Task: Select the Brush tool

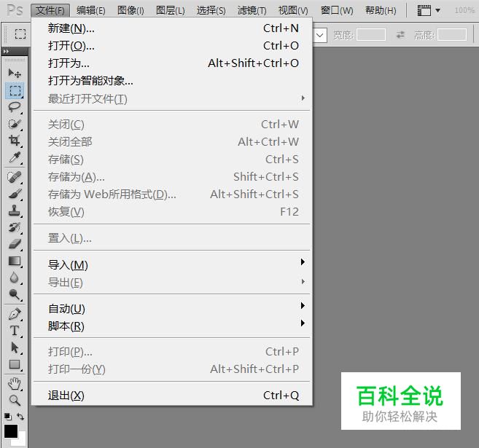Action: point(15,194)
